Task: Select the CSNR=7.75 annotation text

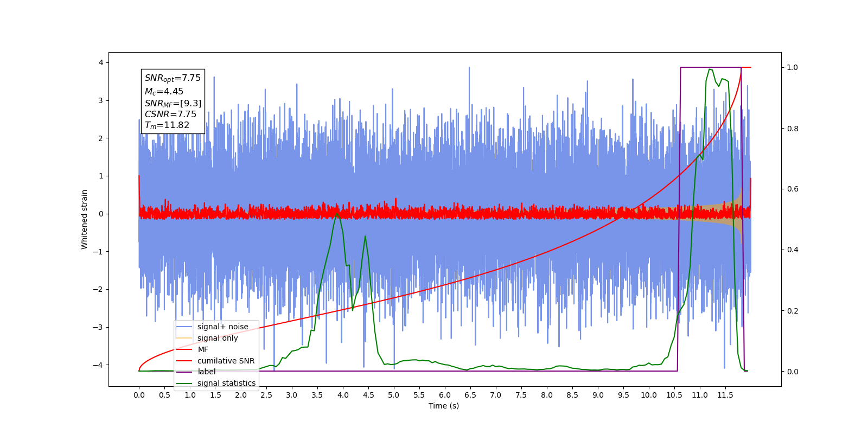Action: coord(170,114)
